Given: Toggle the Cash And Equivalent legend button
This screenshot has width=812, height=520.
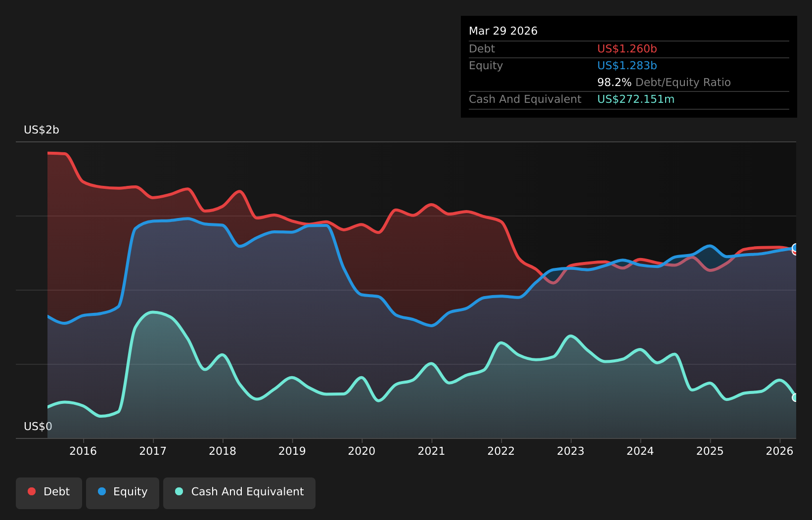Looking at the screenshot, I should (239, 493).
